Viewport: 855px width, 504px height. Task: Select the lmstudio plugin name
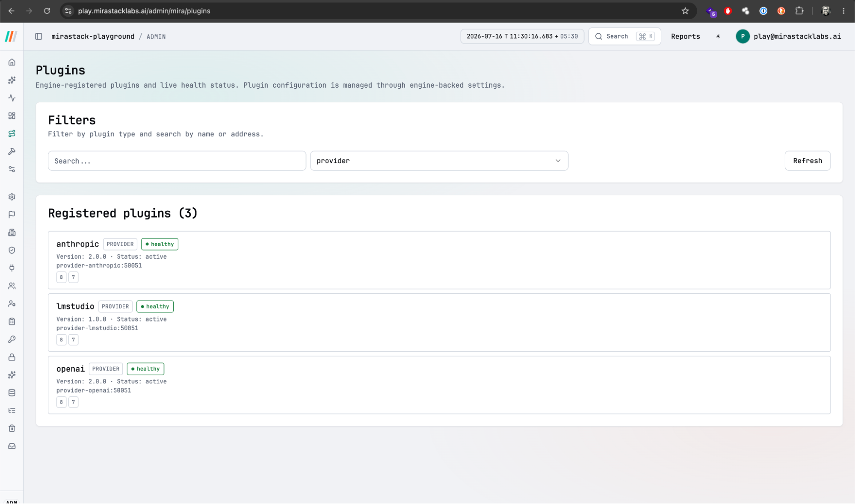point(75,307)
